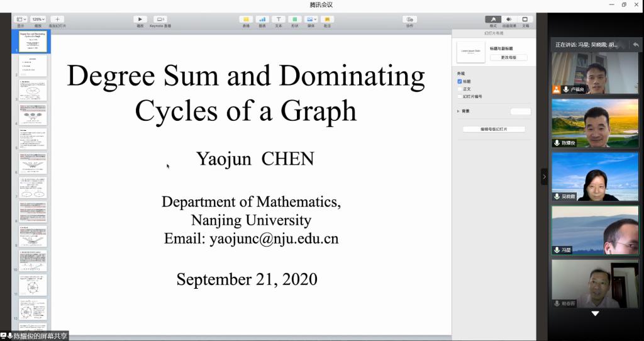Insert a chart using the bar chart icon

click(262, 20)
